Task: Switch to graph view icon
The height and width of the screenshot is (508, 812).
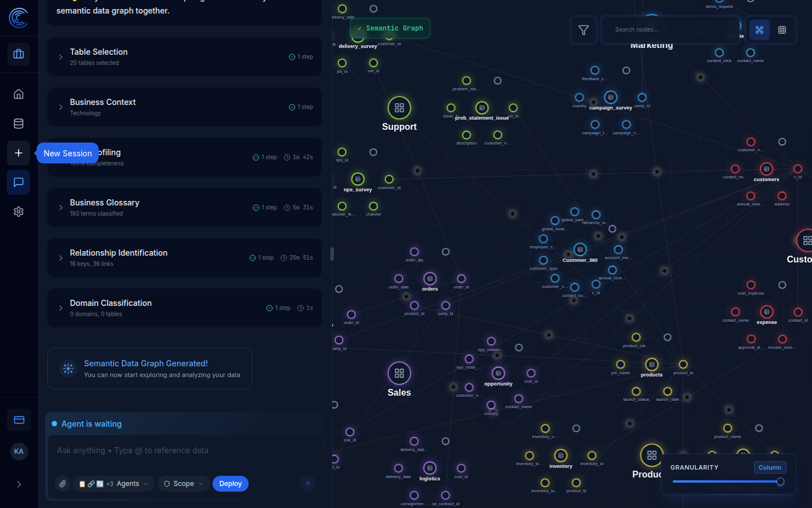Action: [760, 30]
